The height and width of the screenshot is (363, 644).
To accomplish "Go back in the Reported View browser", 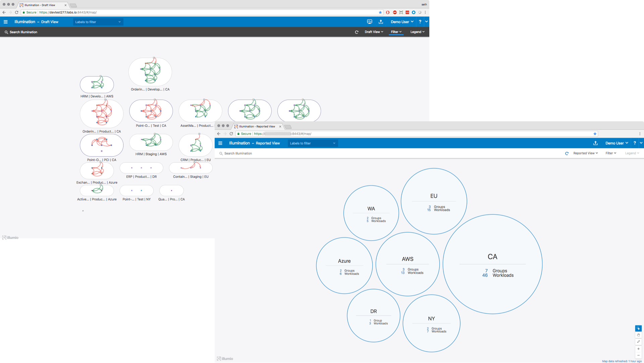I will 219,134.
